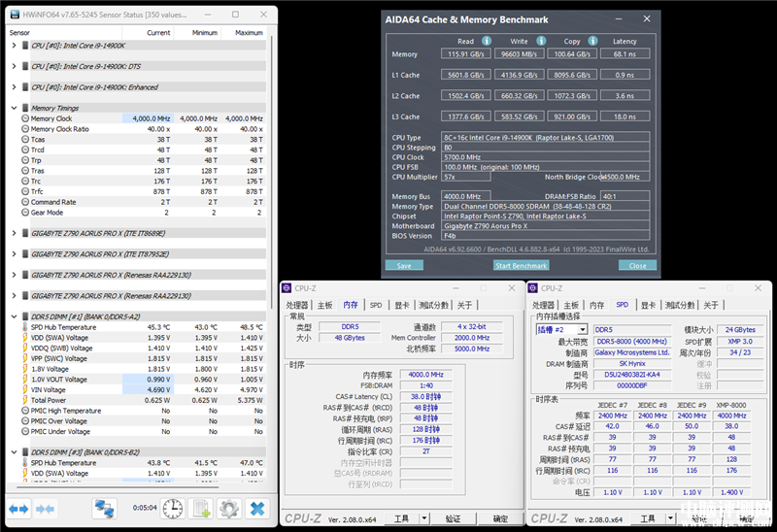Collapse DDR5 DIMM [#1] (BANK 0/DDR5-A2) group
The height and width of the screenshot is (532, 777).
pyautogui.click(x=14, y=316)
